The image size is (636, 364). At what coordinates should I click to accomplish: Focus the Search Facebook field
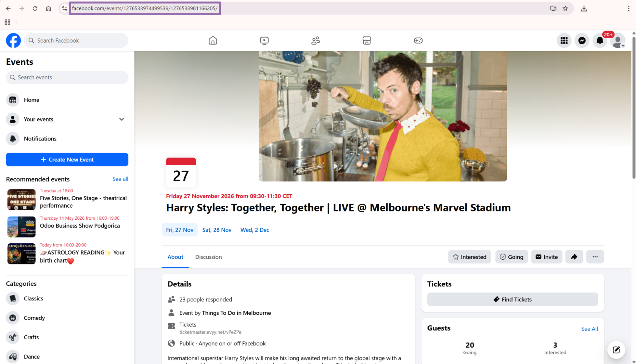[x=76, y=40]
